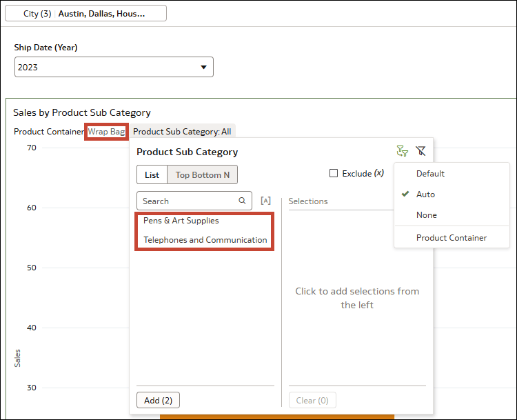Click the Wrap Bag filter value
The image size is (517, 420).
coord(106,132)
